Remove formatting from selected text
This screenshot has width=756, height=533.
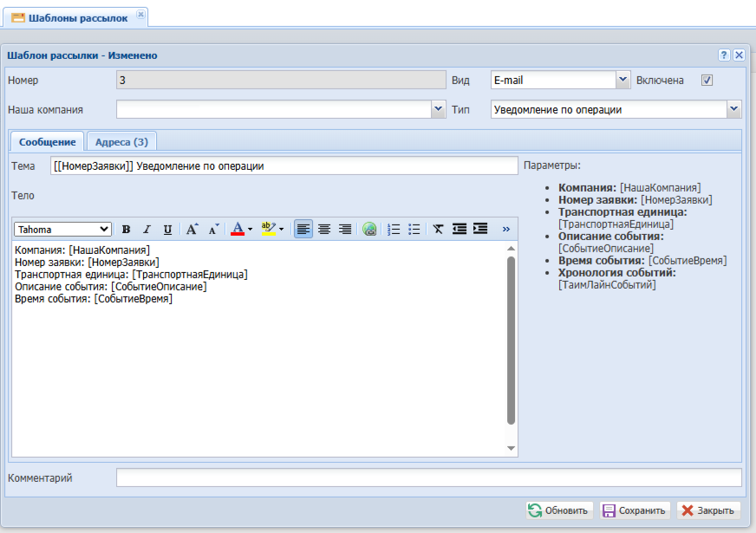(439, 230)
